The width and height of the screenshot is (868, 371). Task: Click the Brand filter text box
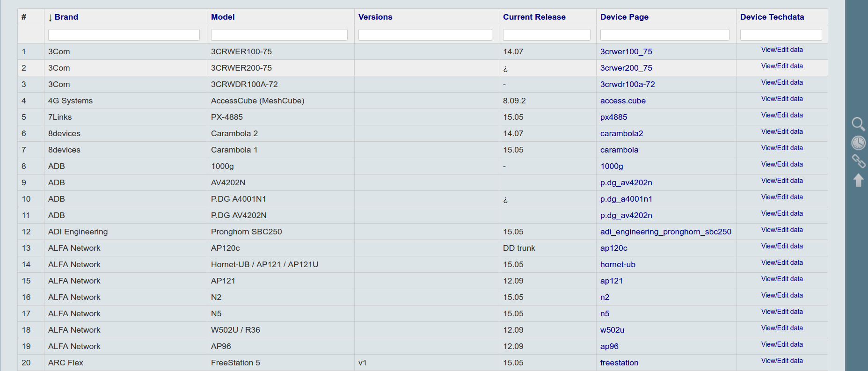pos(124,35)
